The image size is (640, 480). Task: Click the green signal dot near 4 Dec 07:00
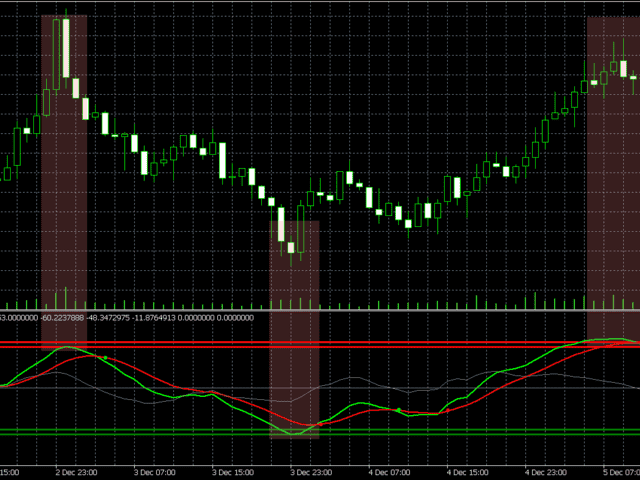[399, 410]
